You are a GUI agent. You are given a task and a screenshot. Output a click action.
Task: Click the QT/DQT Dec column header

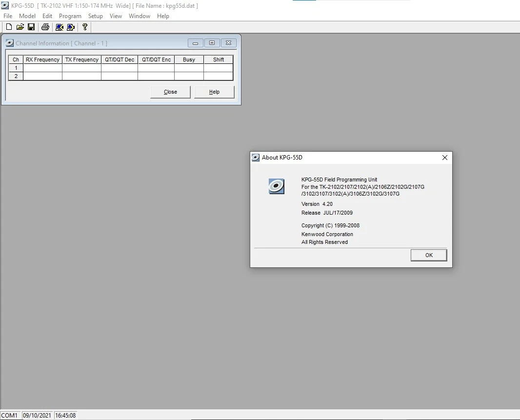pyautogui.click(x=120, y=60)
